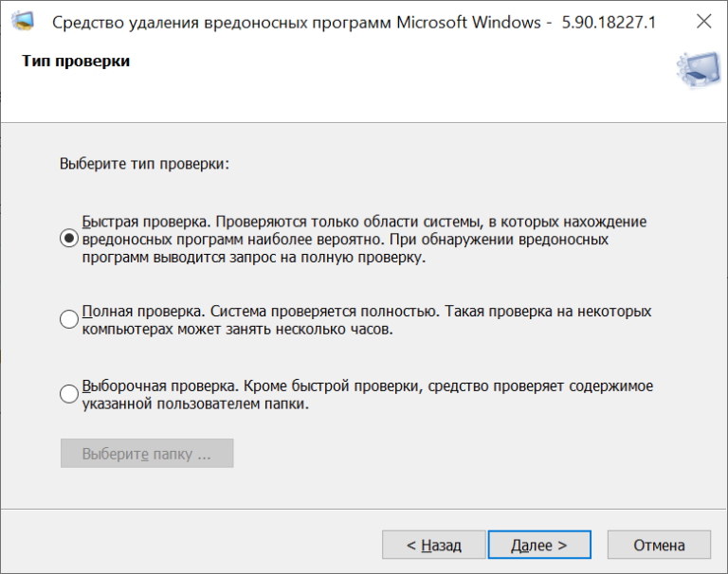The image size is (728, 574).
Task: Click the text "компьютерах может занять несколько часов"
Action: [236, 330]
